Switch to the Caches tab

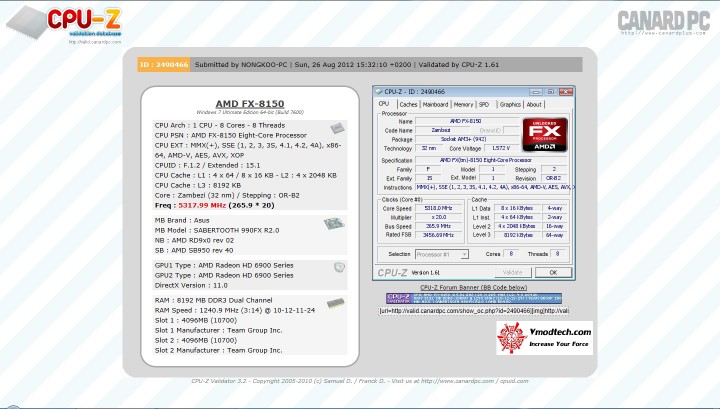point(408,105)
